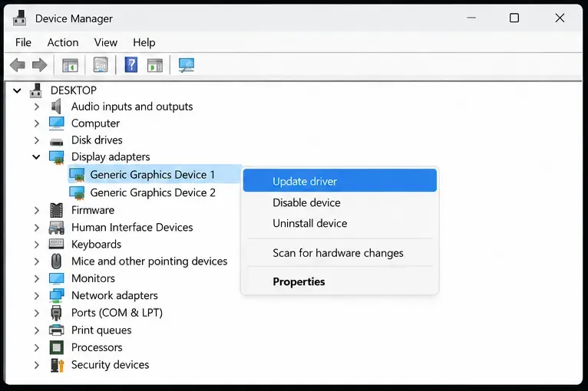Expand the Computer category chevron
The height and width of the screenshot is (391, 588).
pyautogui.click(x=36, y=123)
